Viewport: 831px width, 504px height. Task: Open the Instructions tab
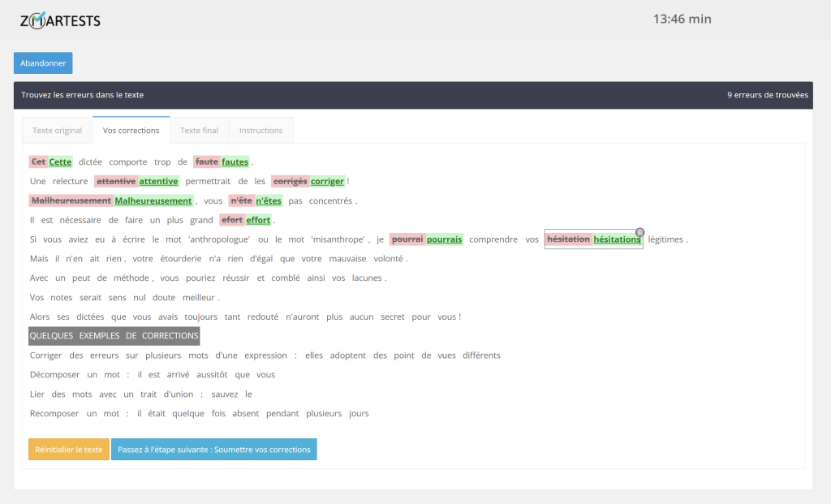coord(260,131)
